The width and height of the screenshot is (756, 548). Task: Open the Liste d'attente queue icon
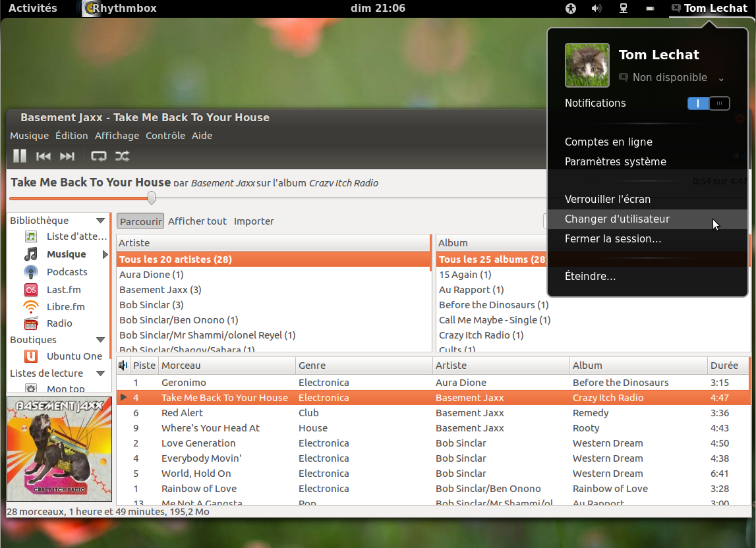point(31,236)
